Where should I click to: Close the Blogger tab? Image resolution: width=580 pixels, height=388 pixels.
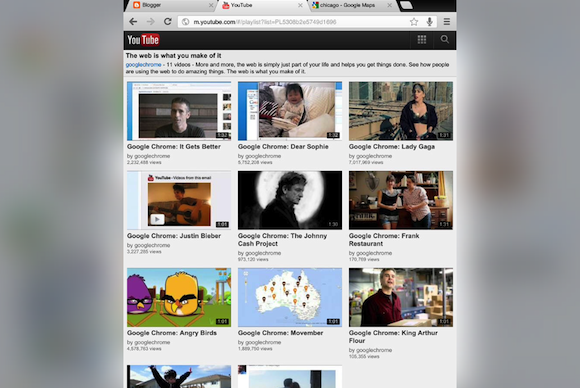pyautogui.click(x=211, y=5)
